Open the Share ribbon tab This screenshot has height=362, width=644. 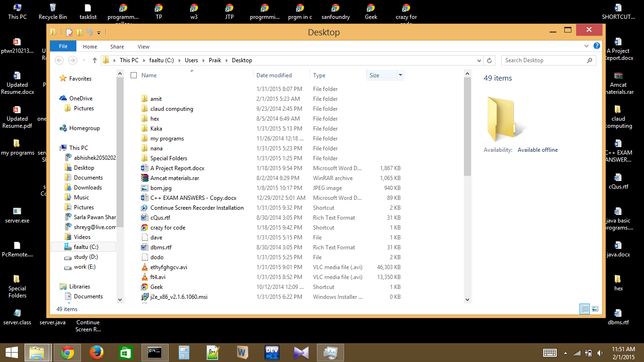pos(117,47)
